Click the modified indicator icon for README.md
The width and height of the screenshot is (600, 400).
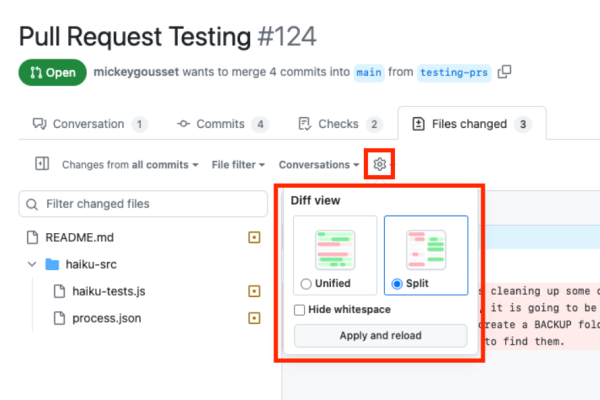pos(254,237)
